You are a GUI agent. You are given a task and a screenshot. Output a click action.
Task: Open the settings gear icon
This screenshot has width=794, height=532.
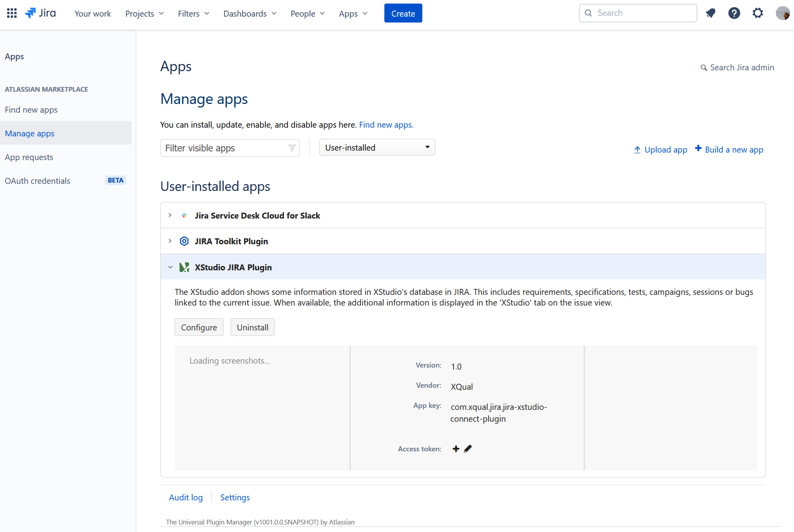pos(758,13)
